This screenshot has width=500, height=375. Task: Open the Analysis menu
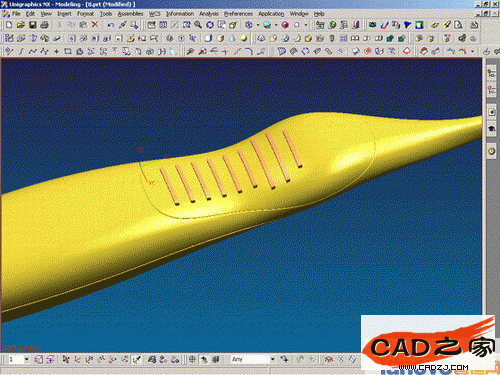click(x=209, y=14)
